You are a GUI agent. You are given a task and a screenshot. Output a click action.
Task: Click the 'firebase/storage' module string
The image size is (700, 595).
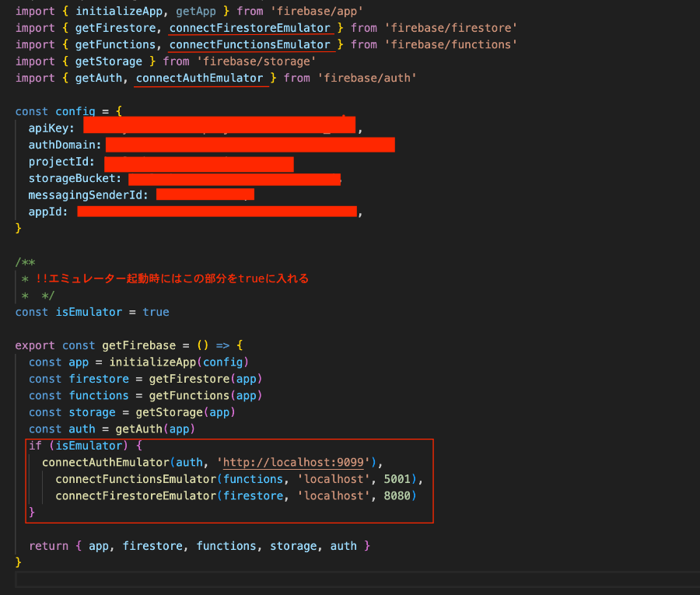point(256,61)
